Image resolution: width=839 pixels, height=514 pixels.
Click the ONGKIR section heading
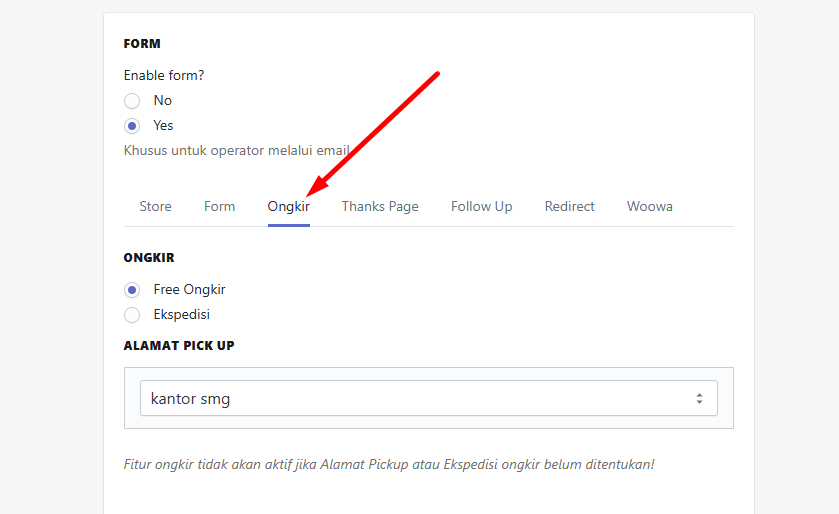(x=149, y=258)
